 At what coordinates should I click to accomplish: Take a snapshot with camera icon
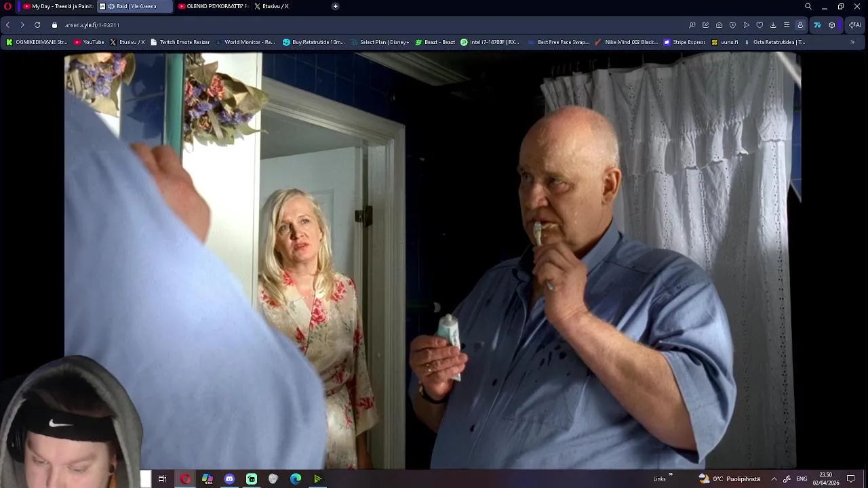coord(719,25)
